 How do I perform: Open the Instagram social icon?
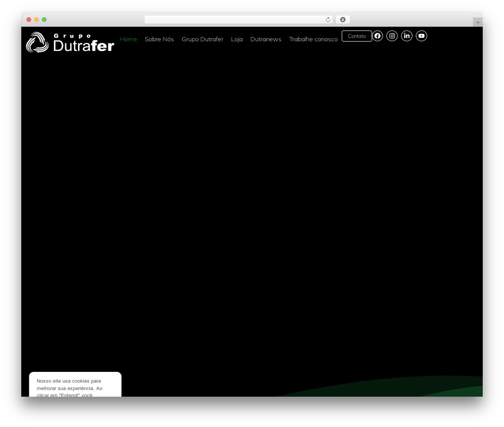click(392, 36)
